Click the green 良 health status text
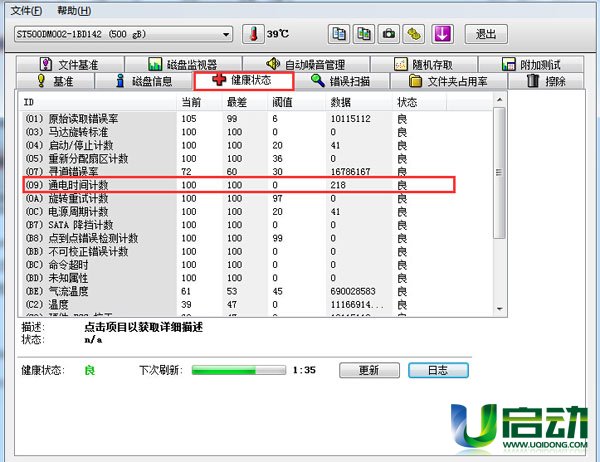 point(90,370)
